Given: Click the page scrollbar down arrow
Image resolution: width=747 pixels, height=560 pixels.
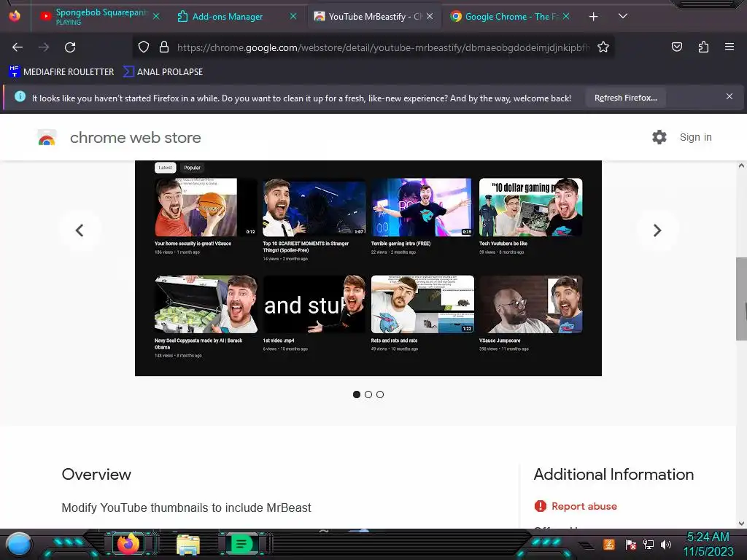Looking at the screenshot, I should point(741,523).
